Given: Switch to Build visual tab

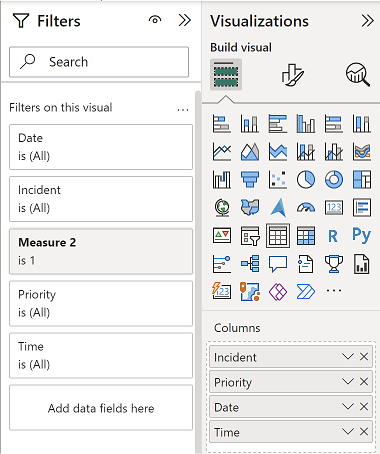Looking at the screenshot, I should click(226, 74).
